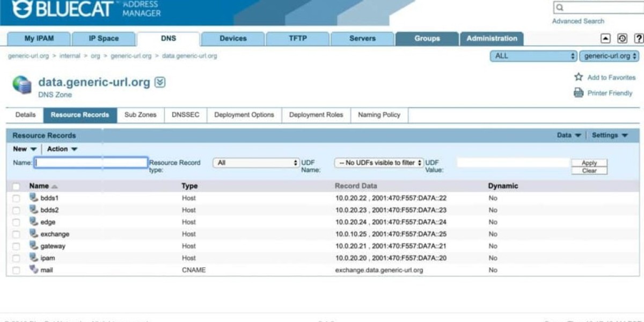This screenshot has height=322, width=644.
Task: Click the DNS zone globe icon
Action: pos(22,85)
